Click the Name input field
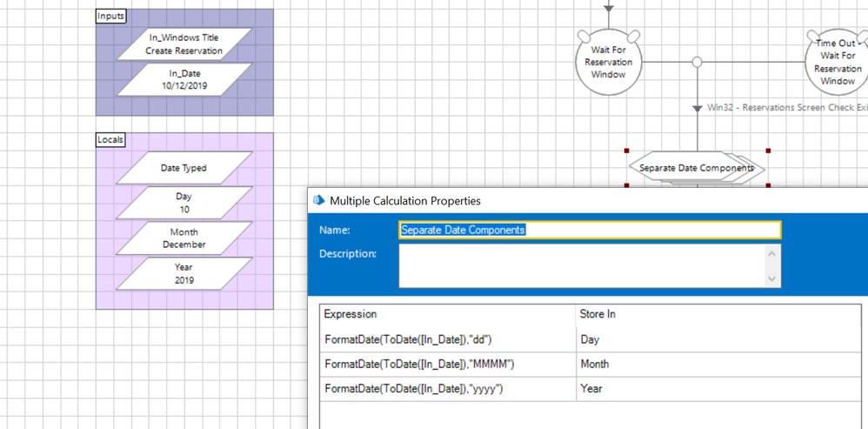This screenshot has height=429, width=868. pyautogui.click(x=590, y=230)
